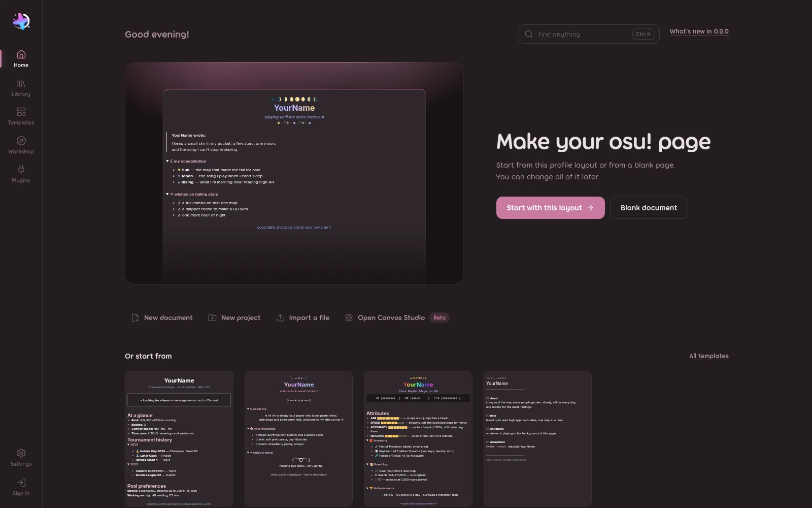812x508 pixels.
Task: Click Import a file
Action: 303,317
